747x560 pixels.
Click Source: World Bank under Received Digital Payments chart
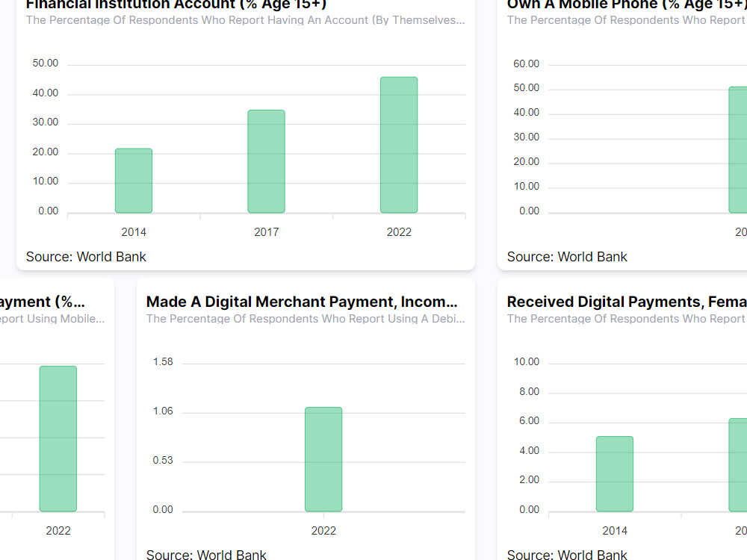[567, 555]
